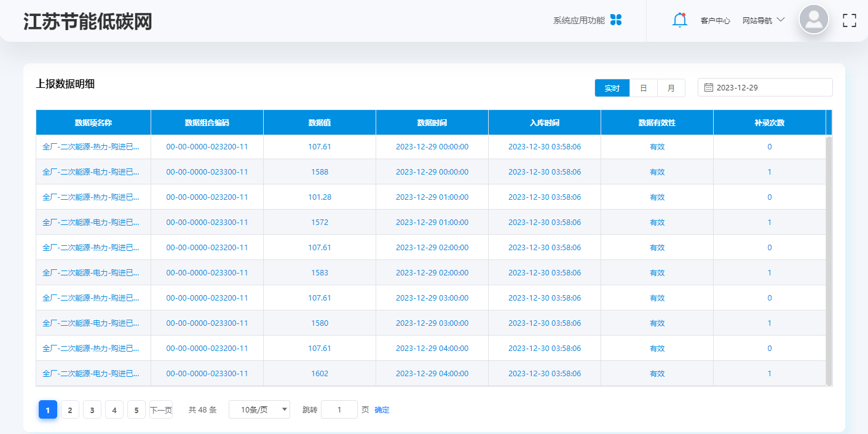Open the 系统应用功能 app grid icon
The width and height of the screenshot is (868, 434).
(x=615, y=20)
